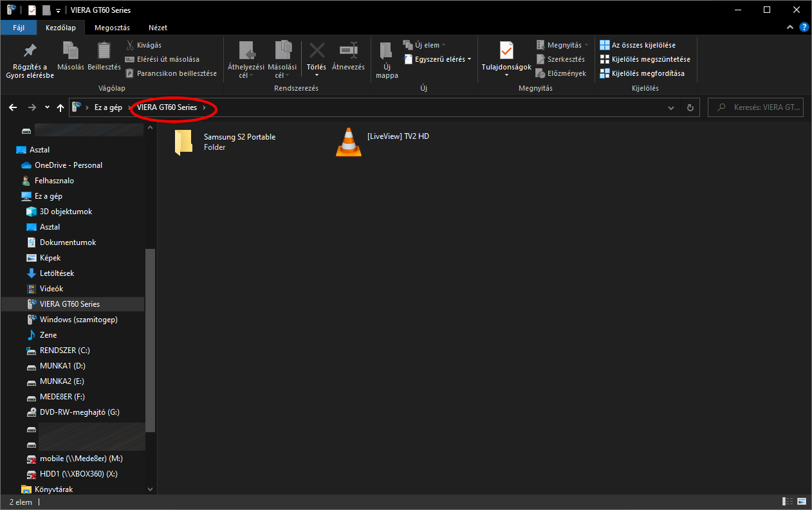Open Letöltések in sidebar

click(x=50, y=273)
